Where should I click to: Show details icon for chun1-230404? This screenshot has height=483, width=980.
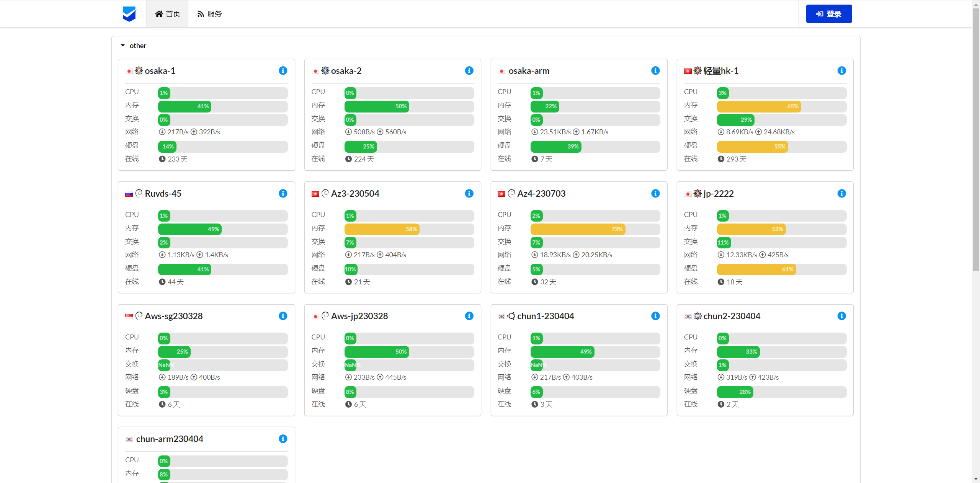pyautogui.click(x=655, y=316)
